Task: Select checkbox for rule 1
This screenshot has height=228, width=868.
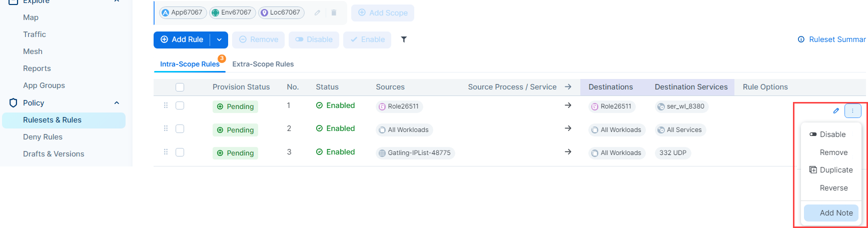Action: point(180,105)
